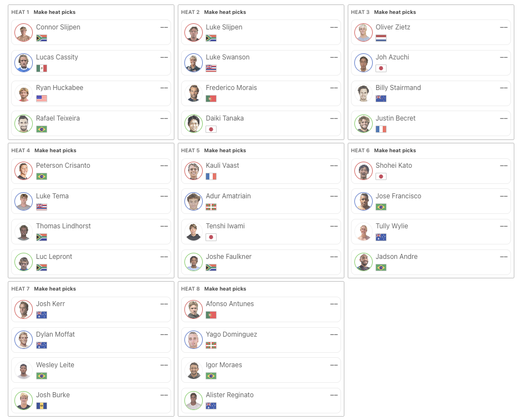Select Peterson Crisanto in Heat 4

click(x=91, y=171)
